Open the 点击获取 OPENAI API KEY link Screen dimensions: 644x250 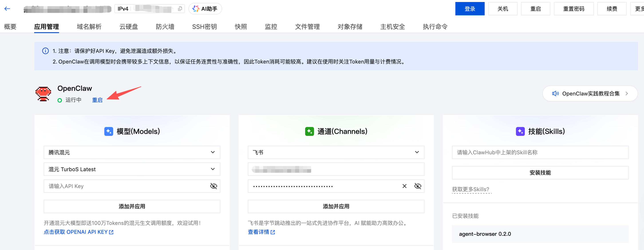[x=79, y=232]
